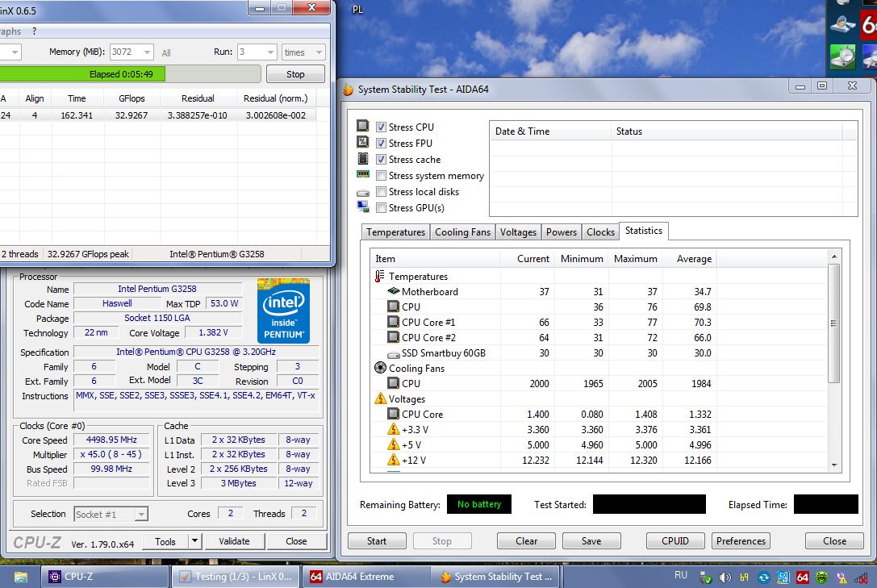Open LinX times unit dropdown

319,52
